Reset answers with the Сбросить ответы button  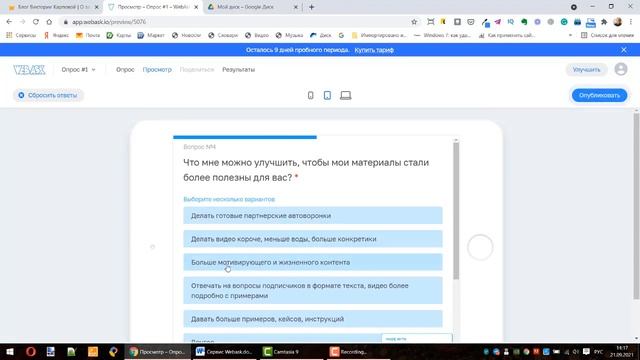pyautogui.click(x=48, y=95)
